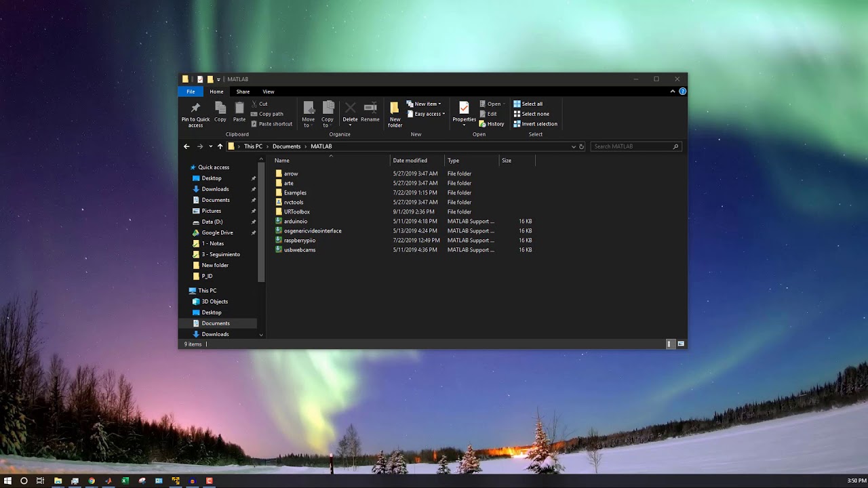The width and height of the screenshot is (868, 488).
Task: Expand the New item dropdown
Action: click(x=424, y=104)
